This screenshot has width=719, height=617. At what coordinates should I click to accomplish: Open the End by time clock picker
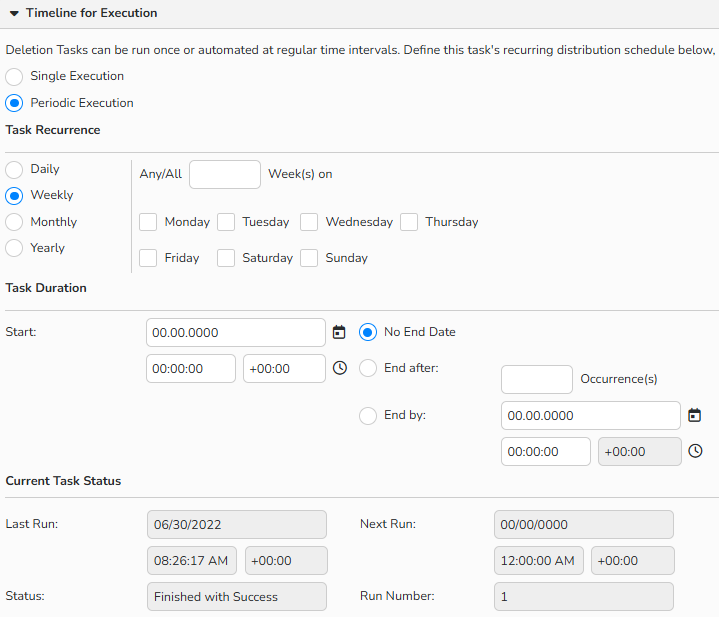click(x=695, y=451)
